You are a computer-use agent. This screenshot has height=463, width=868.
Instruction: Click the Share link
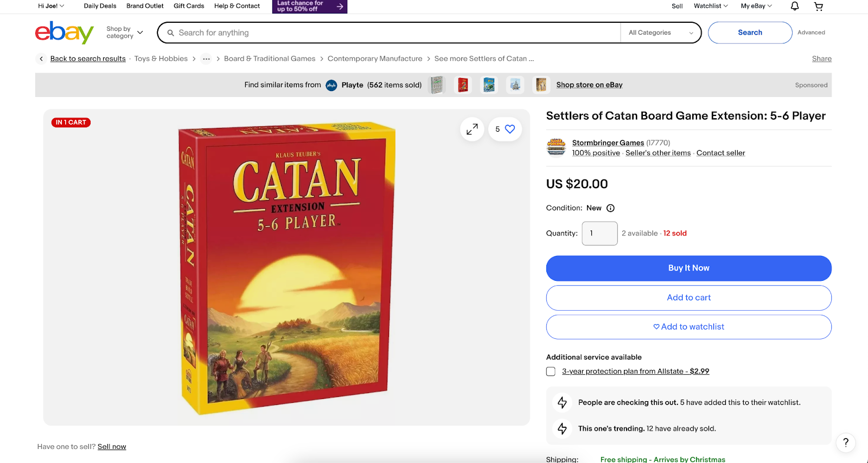point(821,59)
